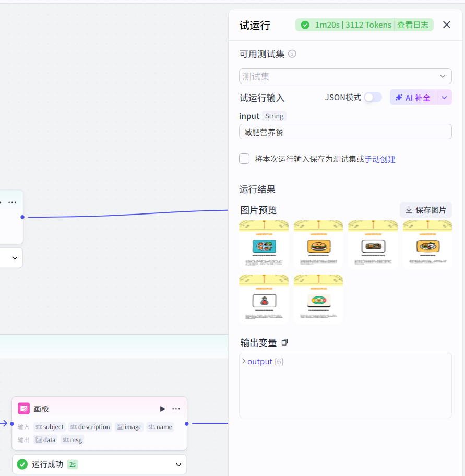The height and width of the screenshot is (476, 465).
Task: Check the save run input as test set checkbox
Action: click(244, 159)
